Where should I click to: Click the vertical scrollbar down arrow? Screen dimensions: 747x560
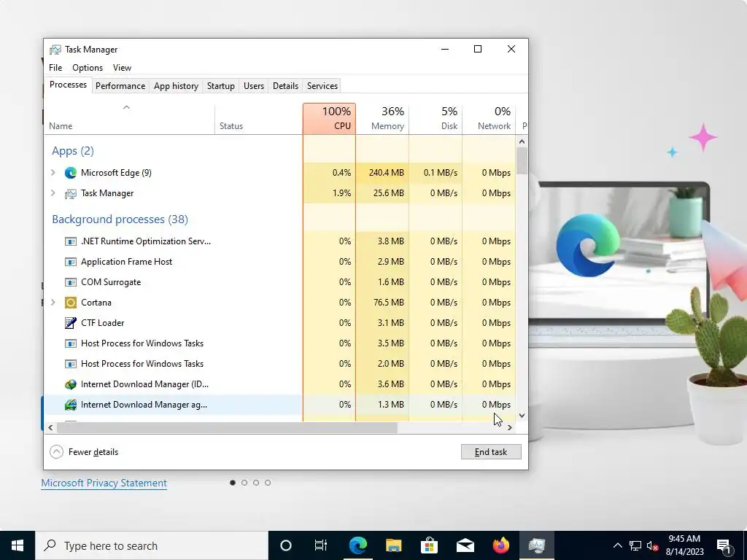pyautogui.click(x=522, y=416)
